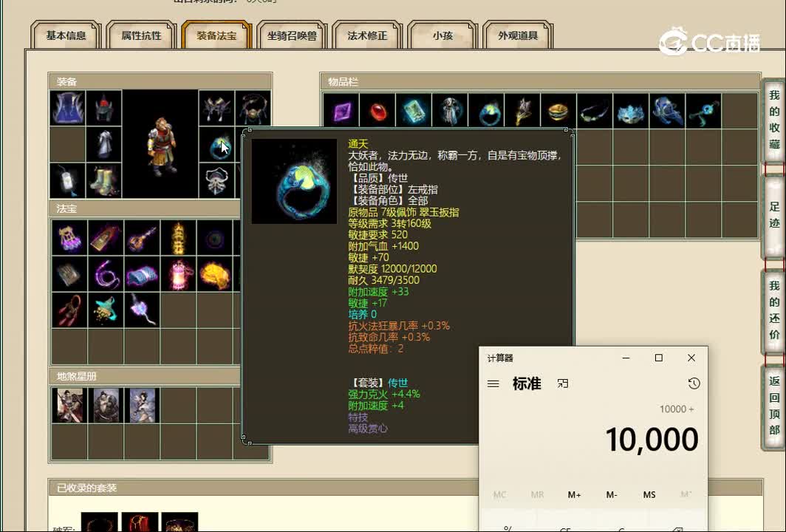The image size is (786, 532).
Task: Open calculator navigation hamburger menu
Action: (x=493, y=383)
